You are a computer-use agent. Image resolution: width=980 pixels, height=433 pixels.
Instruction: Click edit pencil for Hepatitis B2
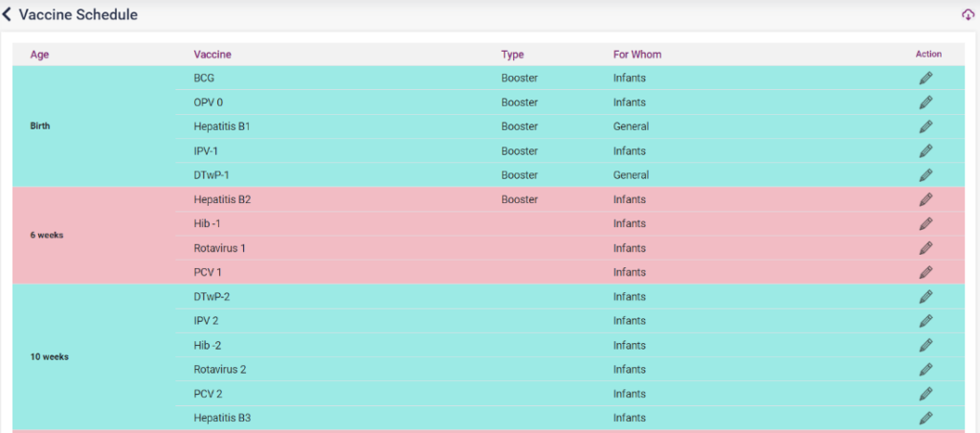pos(925,200)
